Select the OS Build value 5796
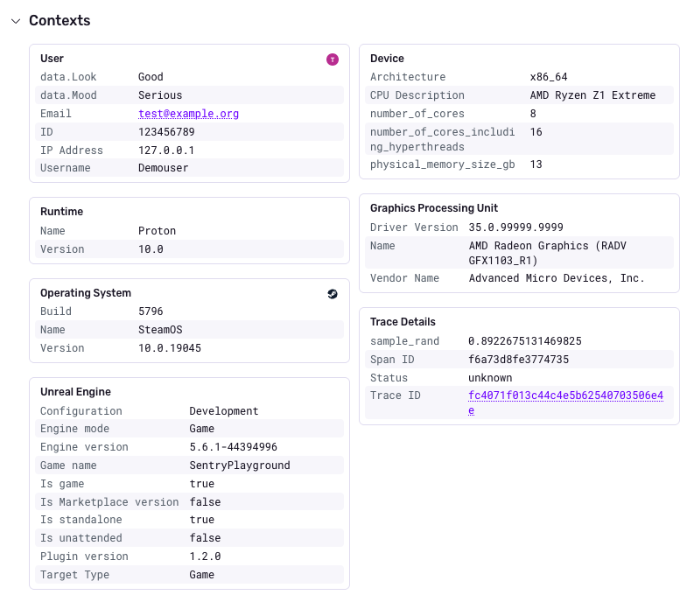Viewport: 694px width, 616px height. point(151,311)
